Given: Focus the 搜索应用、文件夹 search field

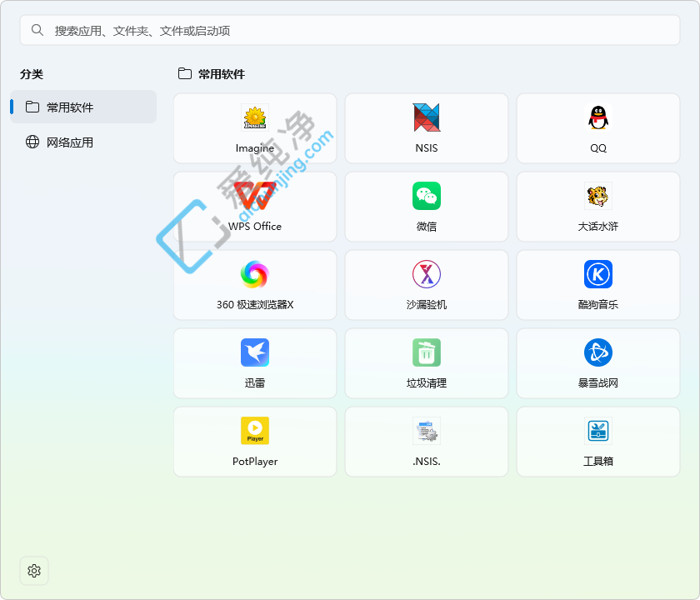Looking at the screenshot, I should [349, 30].
